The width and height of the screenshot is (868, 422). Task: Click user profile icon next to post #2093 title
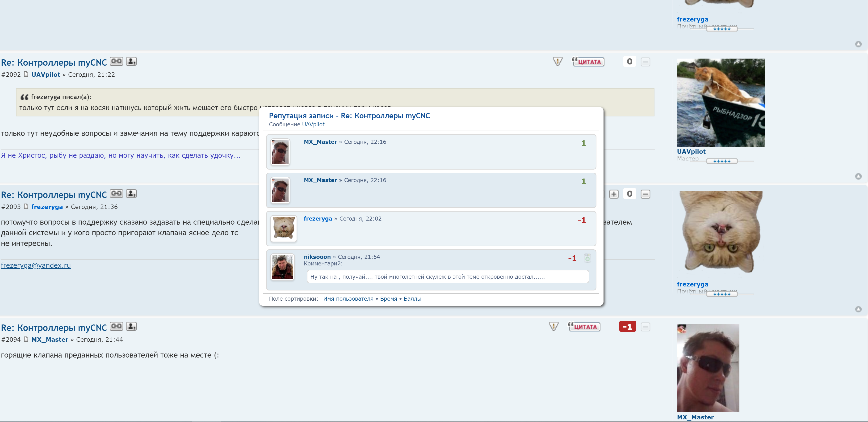[x=131, y=194]
